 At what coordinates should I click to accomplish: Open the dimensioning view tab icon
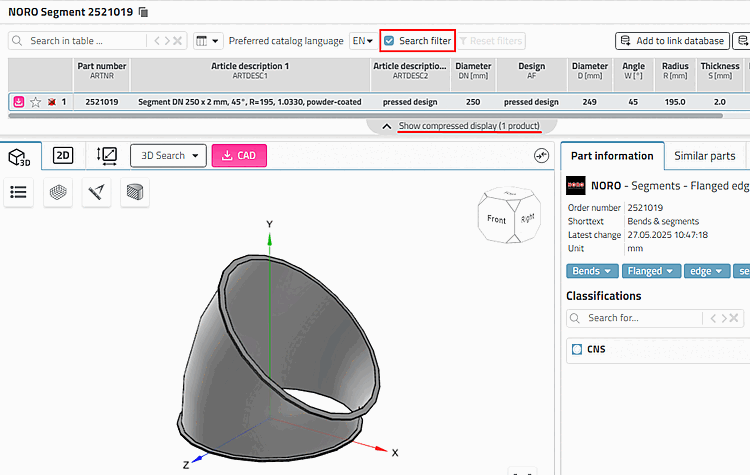[106, 156]
